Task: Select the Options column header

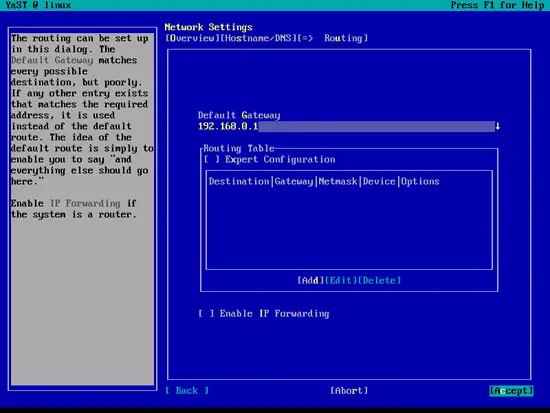Action: pos(420,181)
